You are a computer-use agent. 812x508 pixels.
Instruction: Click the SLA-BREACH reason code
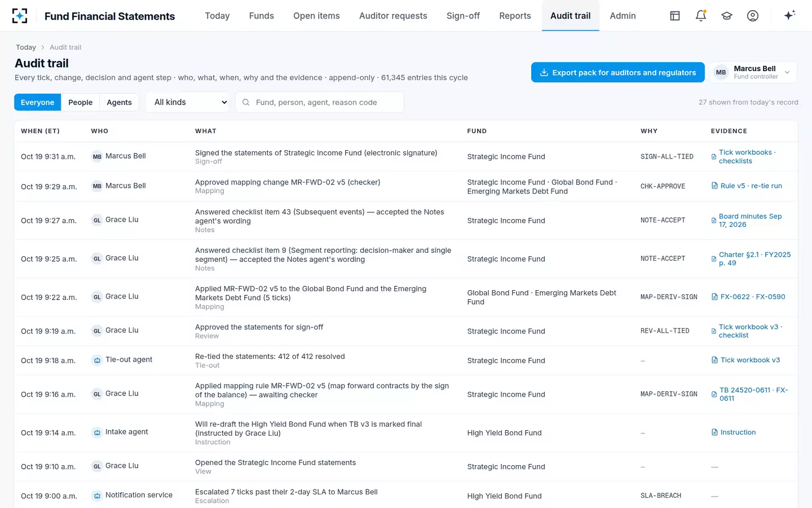[x=661, y=496]
